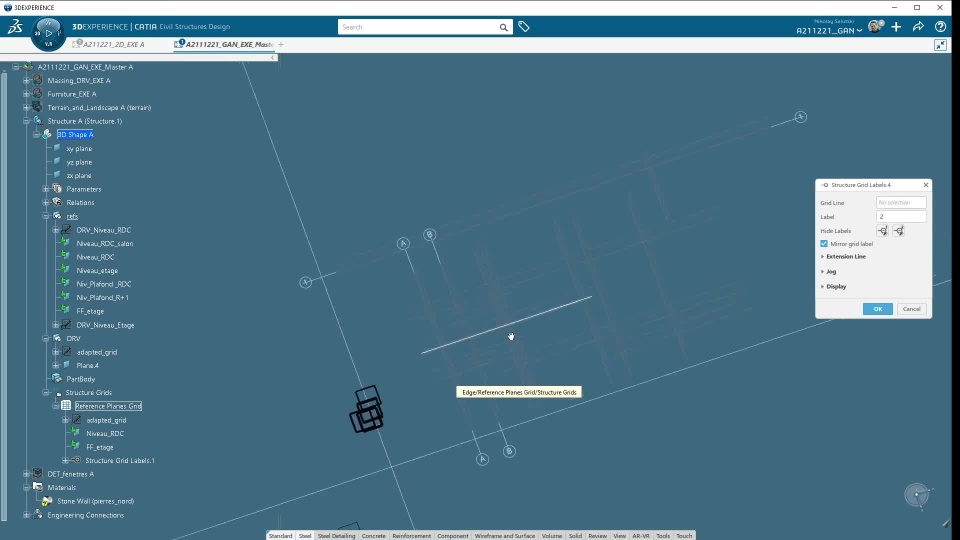Viewport: 960px width, 540px height.
Task: Switch to the Reinforcement tab
Action: coord(411,536)
